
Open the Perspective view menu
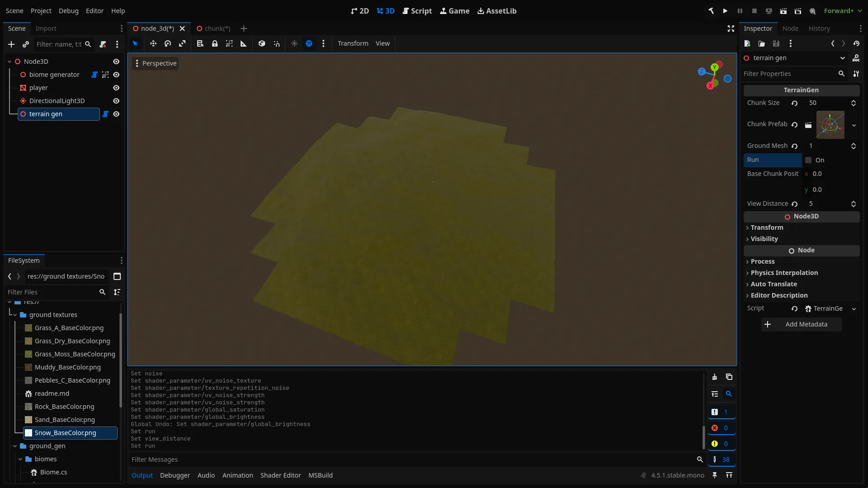(x=155, y=63)
